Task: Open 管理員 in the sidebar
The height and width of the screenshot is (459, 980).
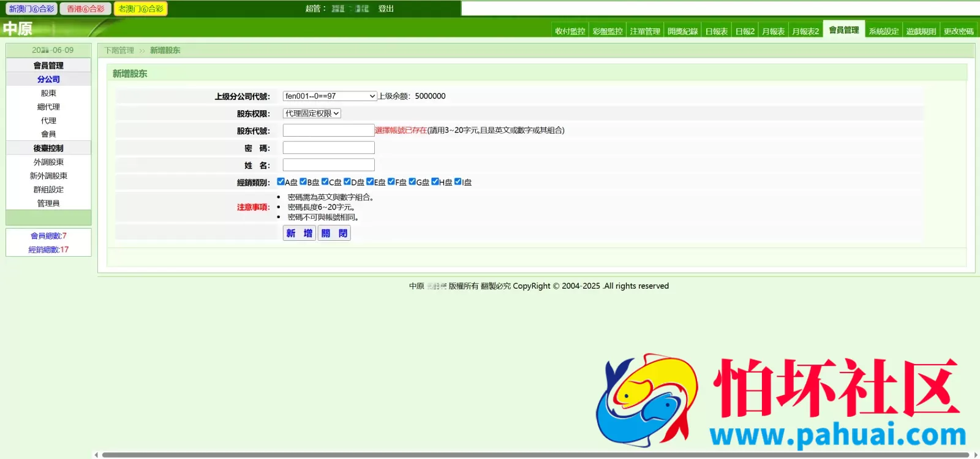Action: coord(48,203)
